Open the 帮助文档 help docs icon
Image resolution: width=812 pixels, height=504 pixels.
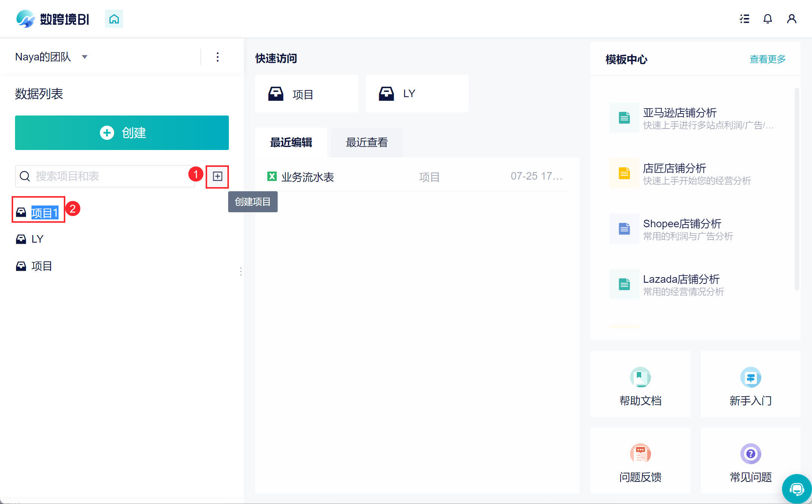pos(640,377)
